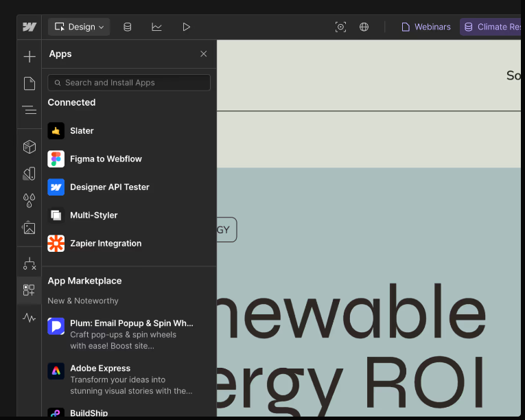525x420 pixels.
Task: Open Plum: Email Popup marketplace listing
Action: tap(129, 334)
